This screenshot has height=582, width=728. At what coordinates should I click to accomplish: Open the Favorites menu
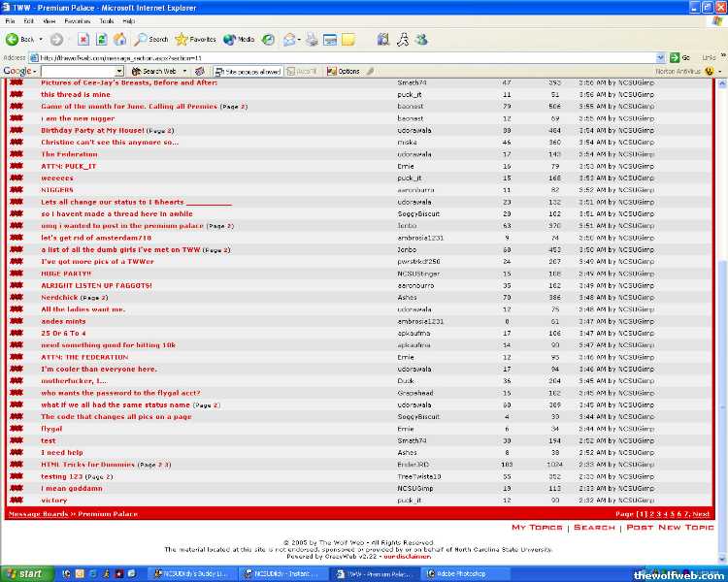(x=78, y=20)
